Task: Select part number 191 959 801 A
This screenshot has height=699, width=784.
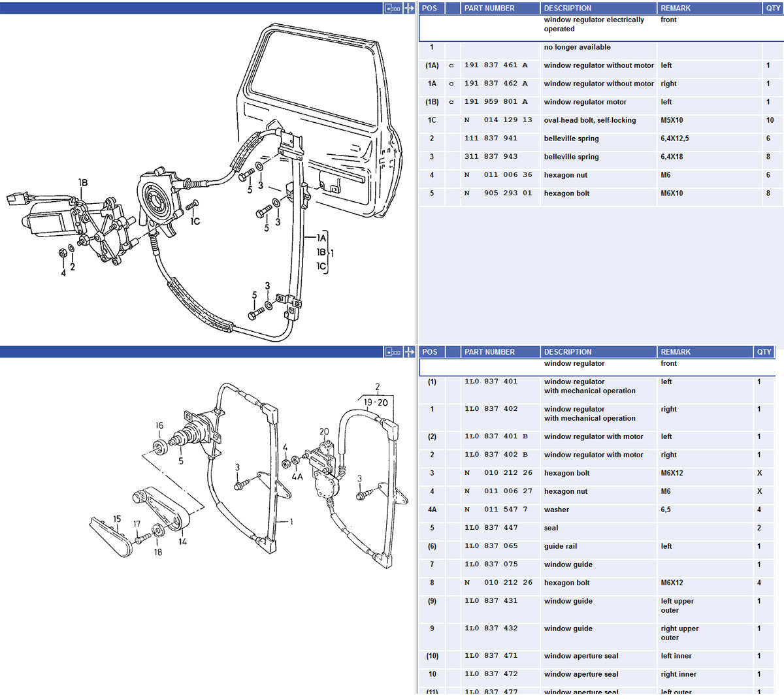Action: [x=496, y=102]
